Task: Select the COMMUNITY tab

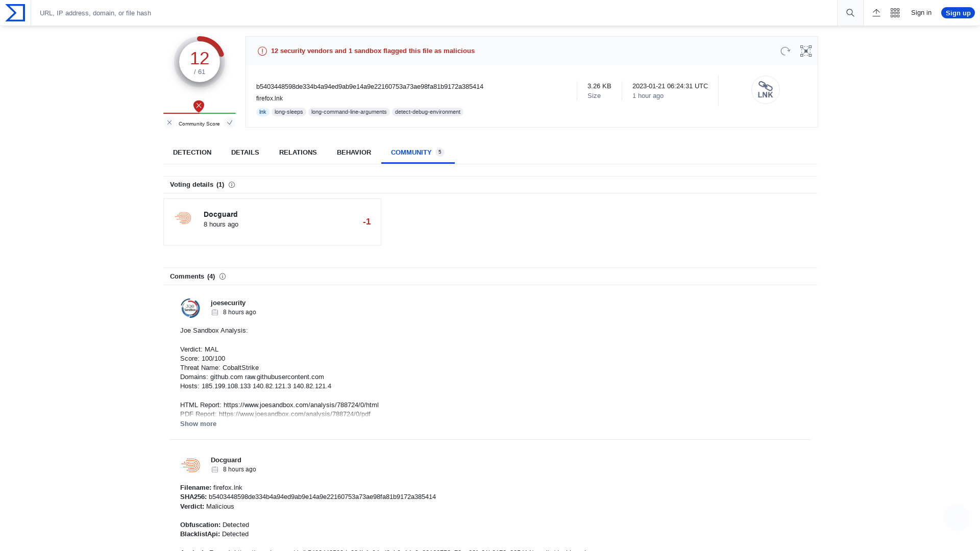Action: point(418,153)
